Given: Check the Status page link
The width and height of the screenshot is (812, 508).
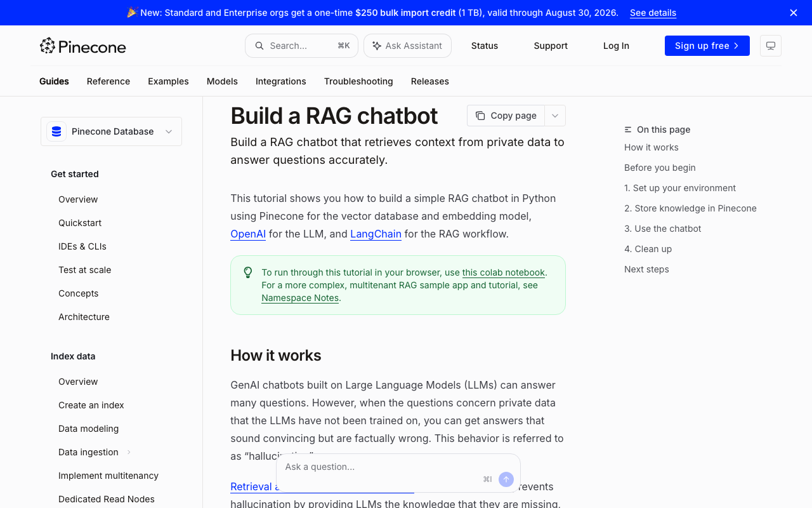Looking at the screenshot, I should (x=485, y=46).
